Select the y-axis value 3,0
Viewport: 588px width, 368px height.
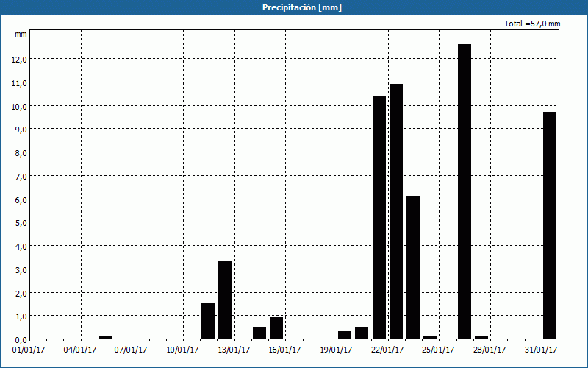[21, 269]
